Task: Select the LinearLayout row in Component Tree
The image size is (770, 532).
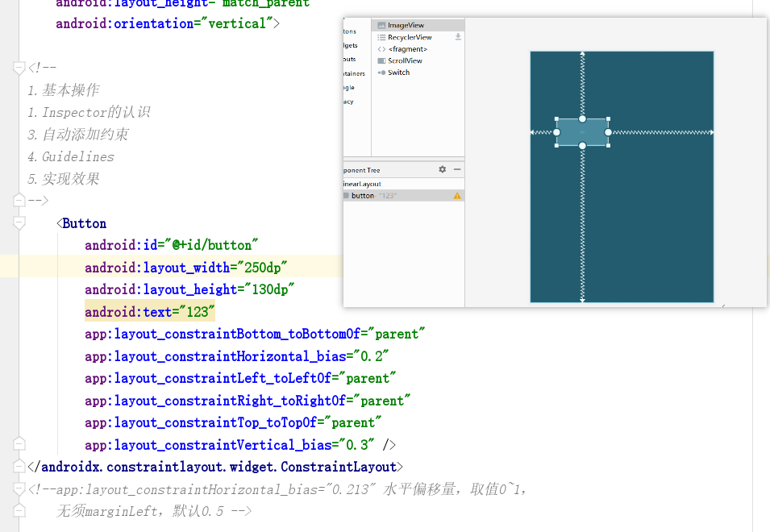Action: click(x=404, y=184)
